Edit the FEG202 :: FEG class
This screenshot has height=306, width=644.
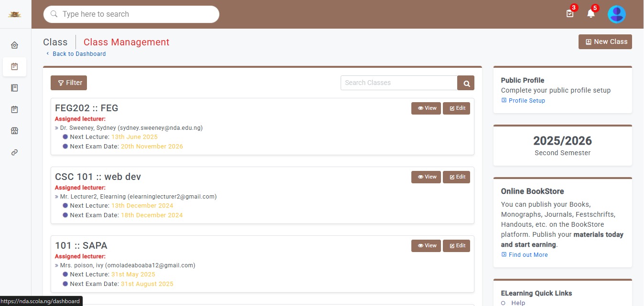tap(456, 108)
